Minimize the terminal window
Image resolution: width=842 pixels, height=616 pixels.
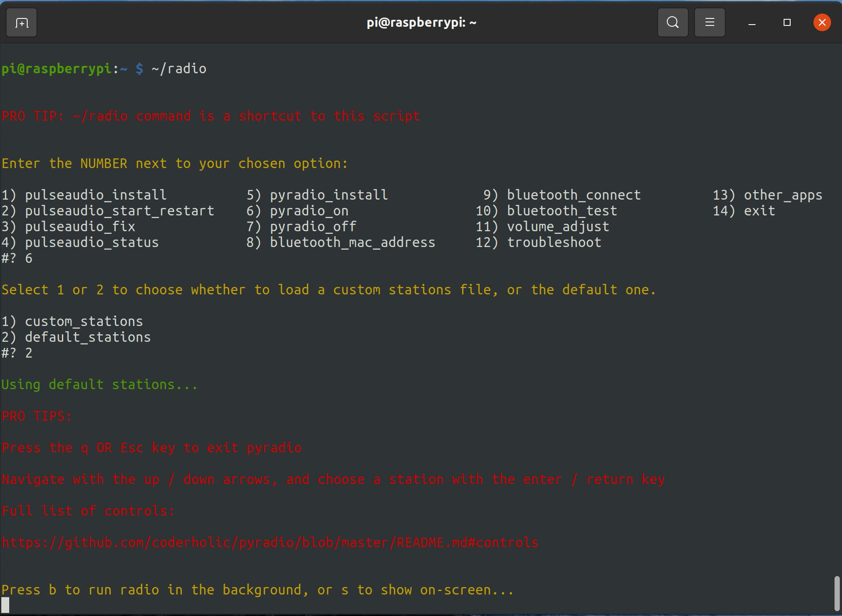coord(752,22)
